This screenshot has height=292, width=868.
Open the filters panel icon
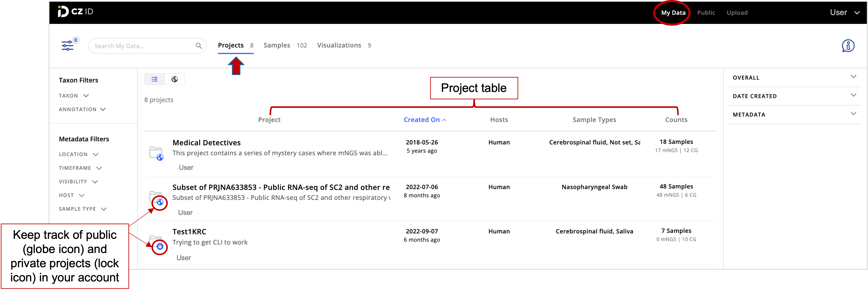click(x=67, y=45)
